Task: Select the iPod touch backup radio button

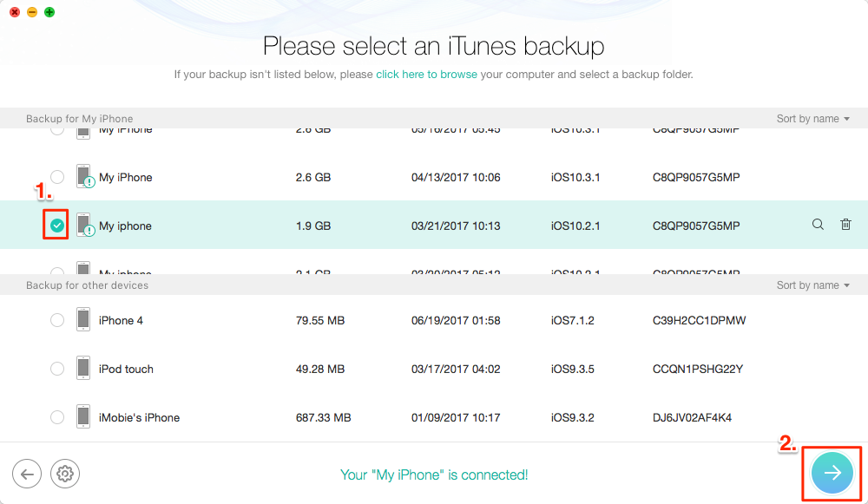Action: (x=57, y=369)
